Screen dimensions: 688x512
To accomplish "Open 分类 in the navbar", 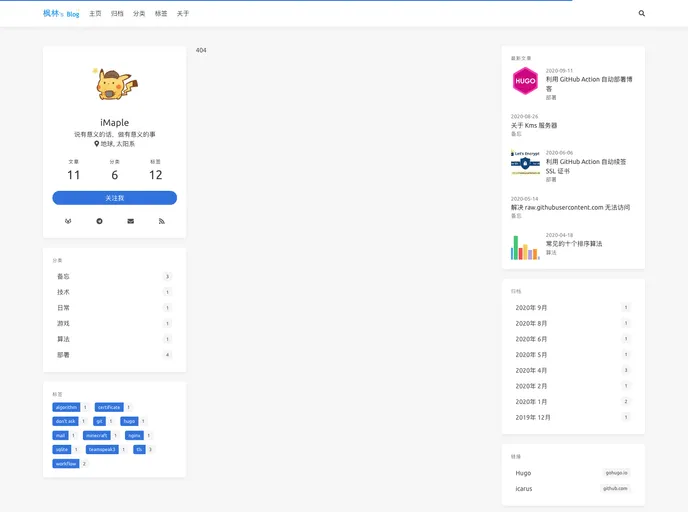I will coord(139,14).
